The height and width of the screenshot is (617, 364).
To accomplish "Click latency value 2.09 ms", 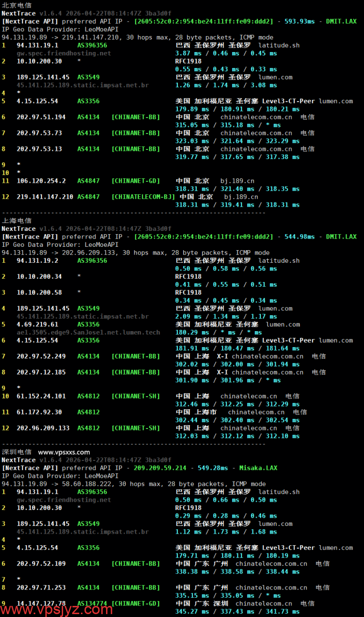I will [188, 317].
